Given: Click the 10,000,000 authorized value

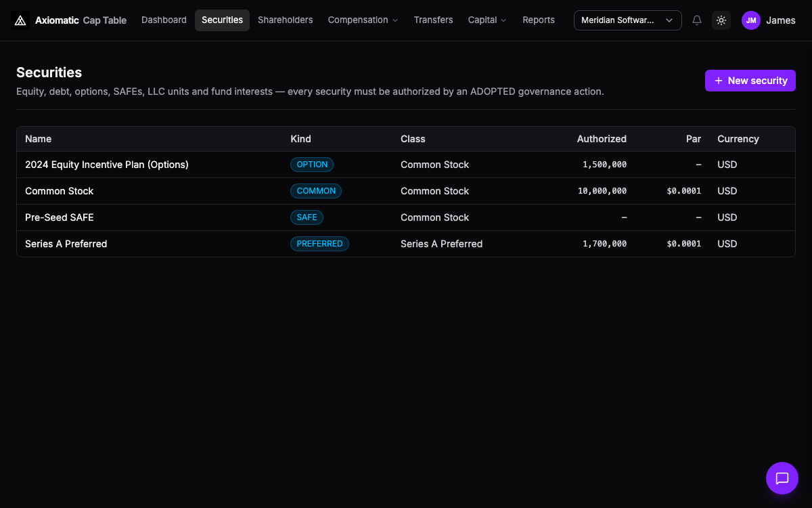Looking at the screenshot, I should [x=602, y=191].
